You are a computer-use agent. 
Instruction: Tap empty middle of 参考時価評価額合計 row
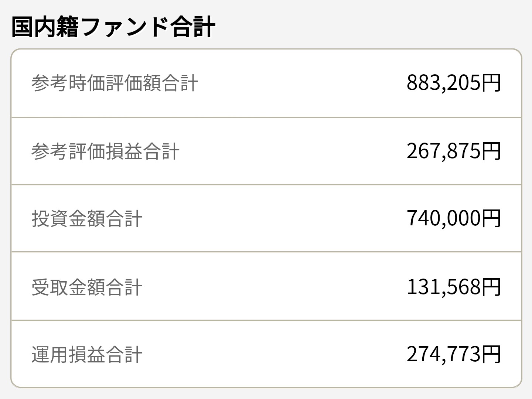296,83
